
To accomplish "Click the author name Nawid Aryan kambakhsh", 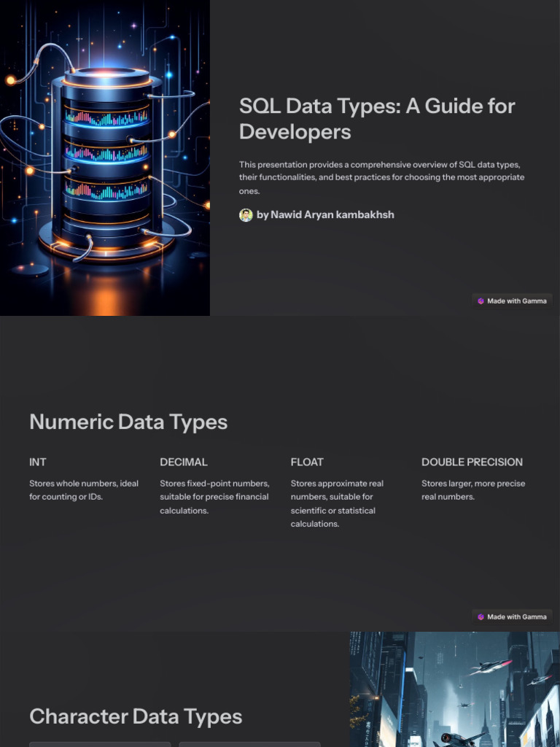I will [x=325, y=215].
